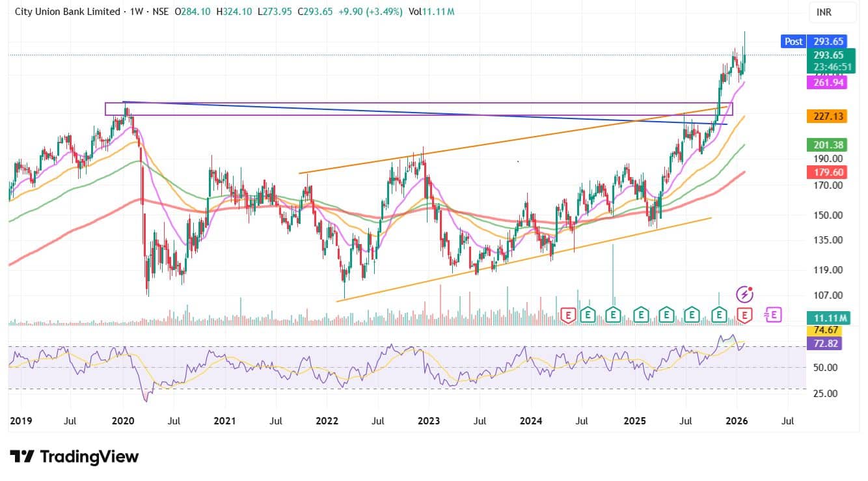Screen dimensions: 868x481
Task: Click the 2025 label on the time axis
Action: pos(634,421)
